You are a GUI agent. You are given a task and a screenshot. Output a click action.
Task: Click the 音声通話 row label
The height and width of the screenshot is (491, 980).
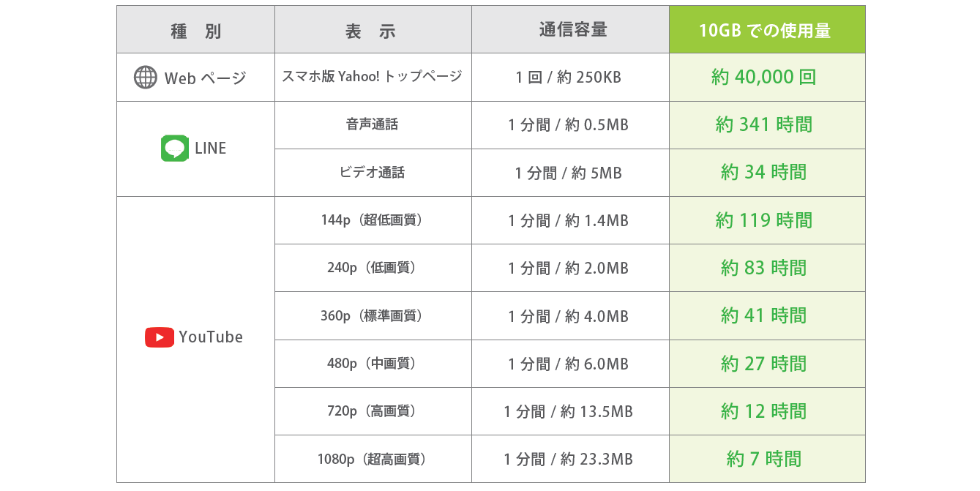(x=373, y=125)
